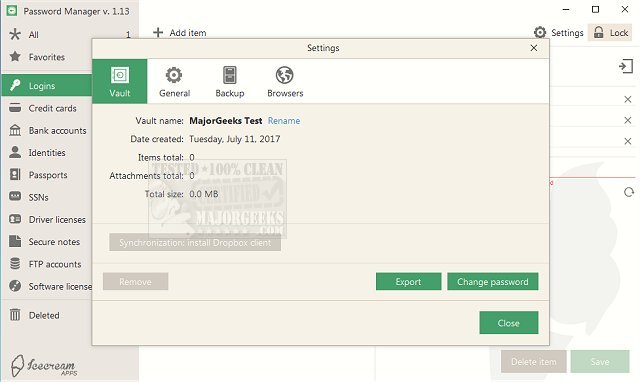Switch to the Browsers settings tab
Image resolution: width=640 pixels, height=382 pixels.
pos(285,81)
